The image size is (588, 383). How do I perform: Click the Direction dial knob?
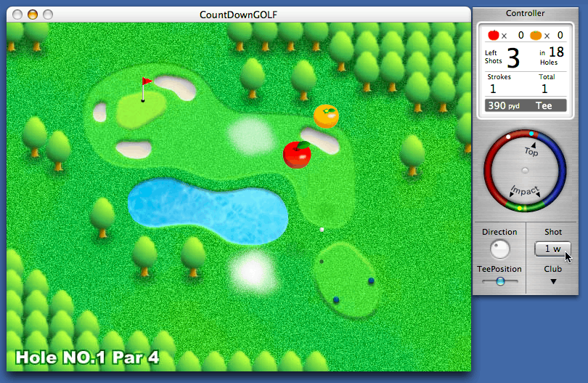[500, 249]
